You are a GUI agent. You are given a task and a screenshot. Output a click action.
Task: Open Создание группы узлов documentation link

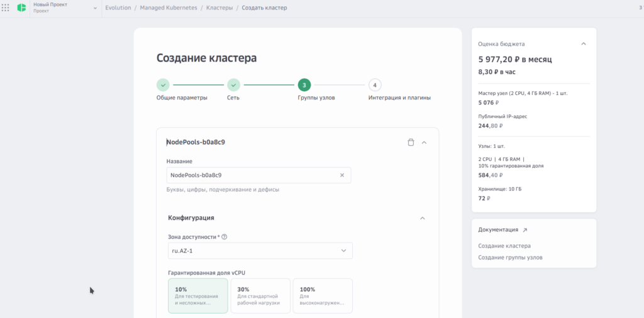point(510,258)
